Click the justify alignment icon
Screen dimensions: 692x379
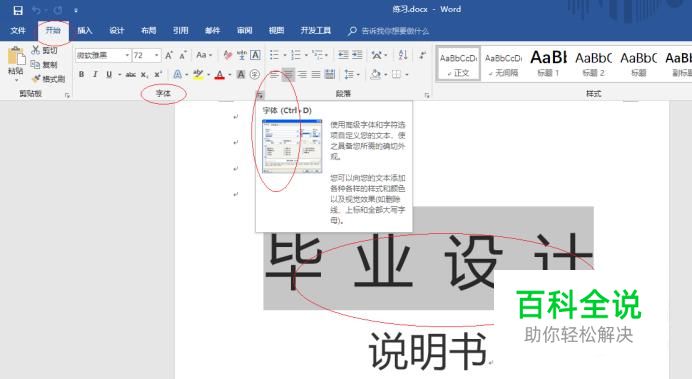pos(316,75)
